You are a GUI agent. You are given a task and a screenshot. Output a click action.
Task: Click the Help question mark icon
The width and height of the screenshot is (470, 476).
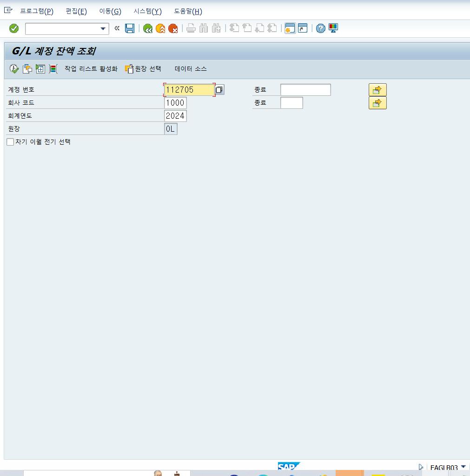pos(320,28)
